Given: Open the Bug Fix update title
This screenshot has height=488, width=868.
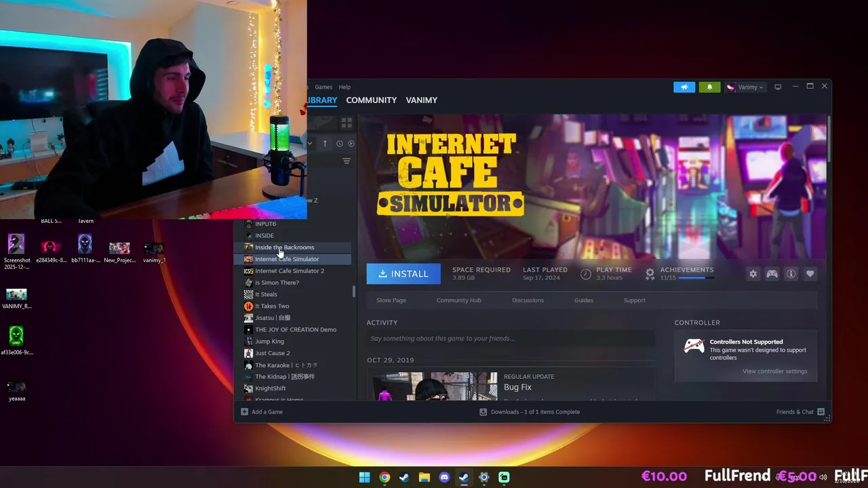Looking at the screenshot, I should click(517, 387).
